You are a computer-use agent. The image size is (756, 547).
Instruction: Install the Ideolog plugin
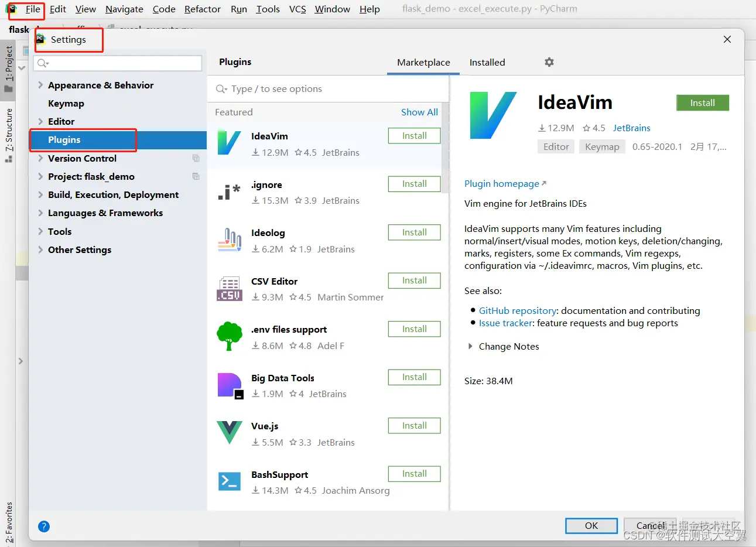point(415,233)
